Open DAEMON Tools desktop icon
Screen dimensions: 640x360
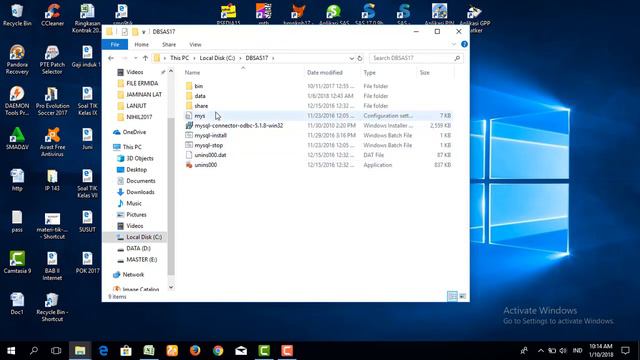click(17, 101)
